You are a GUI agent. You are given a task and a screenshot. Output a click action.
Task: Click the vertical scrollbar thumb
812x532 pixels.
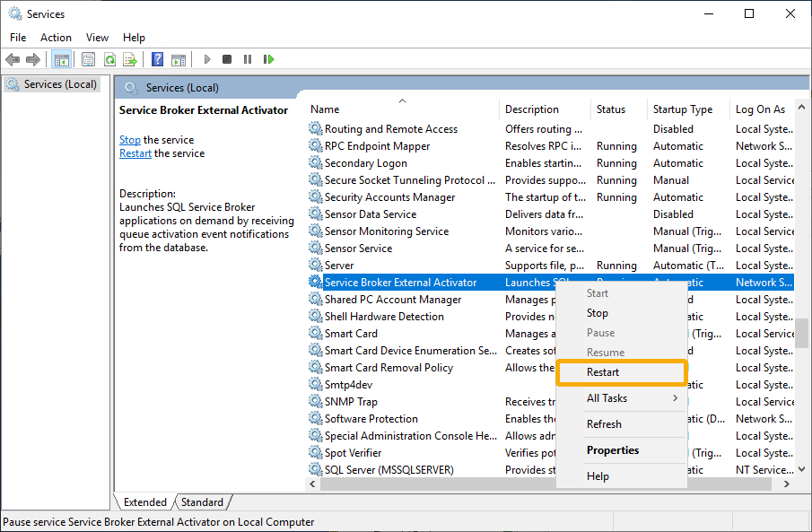click(801, 333)
